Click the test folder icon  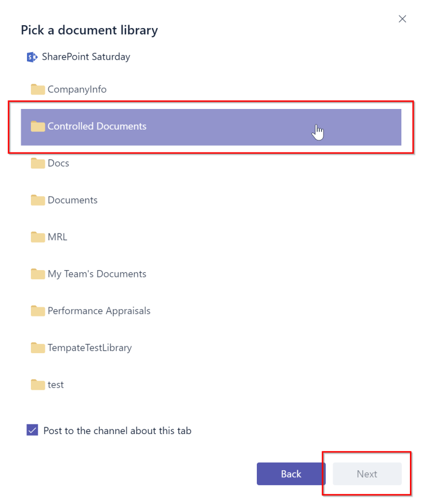point(38,385)
